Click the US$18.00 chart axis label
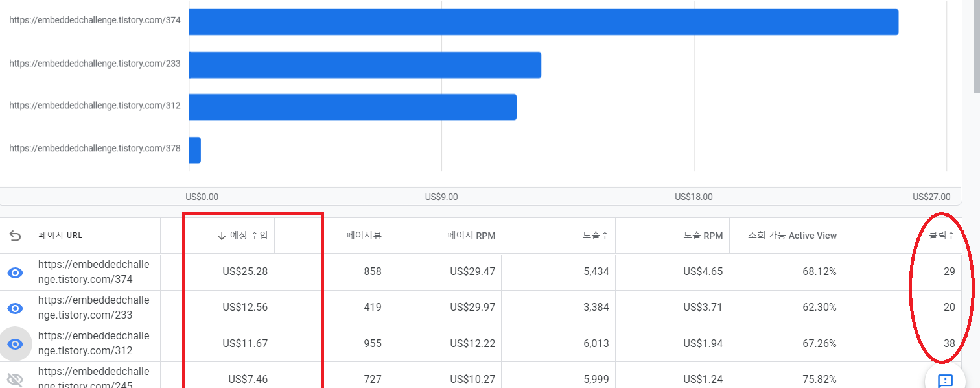 694,197
